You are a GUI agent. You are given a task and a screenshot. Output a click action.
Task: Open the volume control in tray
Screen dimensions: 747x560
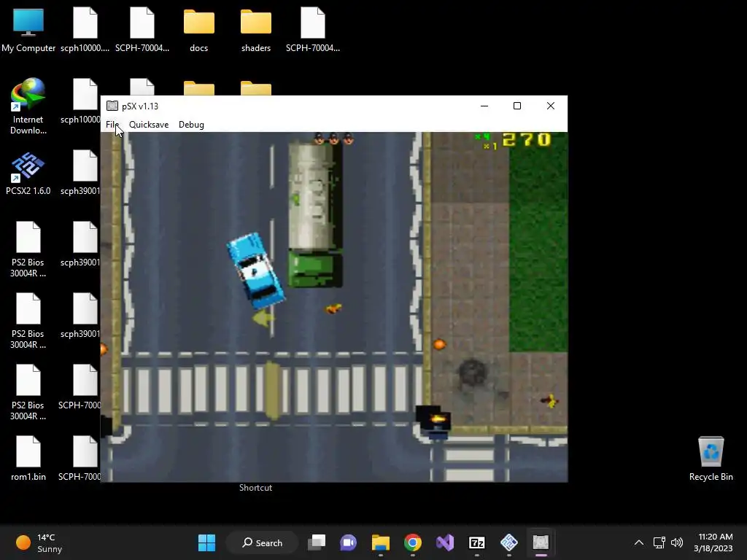[x=676, y=542]
